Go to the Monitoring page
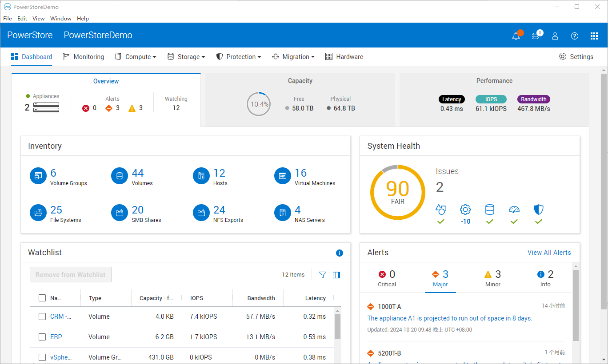The height and width of the screenshot is (364, 608). tap(84, 57)
